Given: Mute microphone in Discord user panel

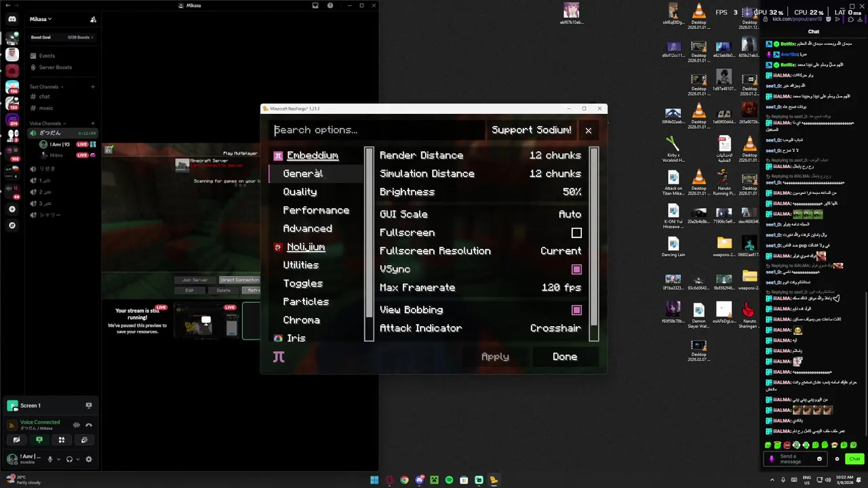Looking at the screenshot, I should 50,460.
